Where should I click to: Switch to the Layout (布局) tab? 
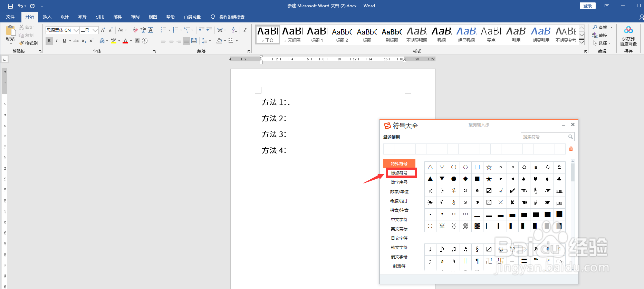(82, 17)
